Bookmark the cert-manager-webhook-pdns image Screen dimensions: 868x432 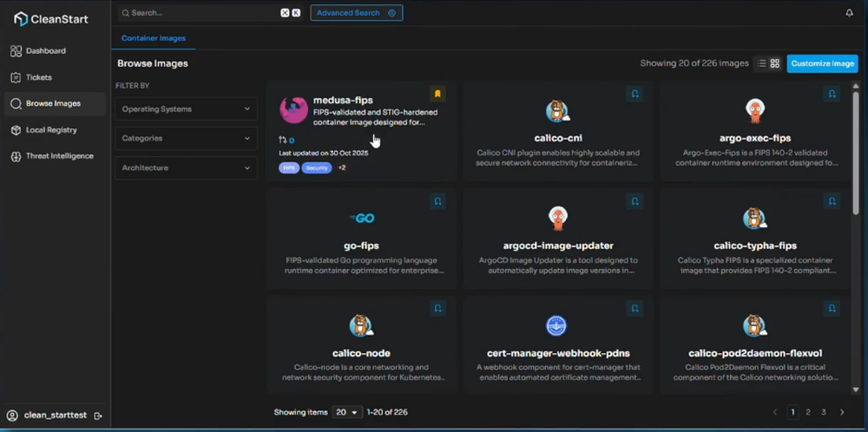635,309
